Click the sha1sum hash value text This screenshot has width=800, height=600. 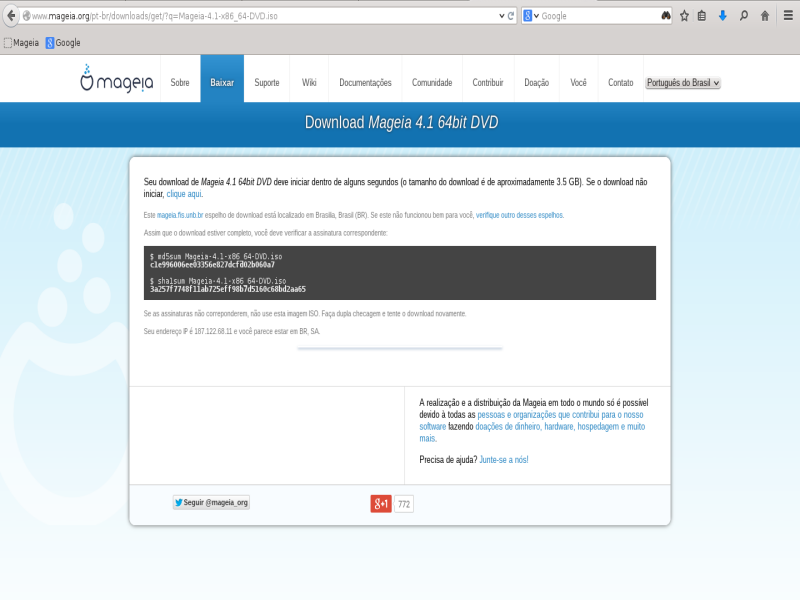click(x=228, y=289)
